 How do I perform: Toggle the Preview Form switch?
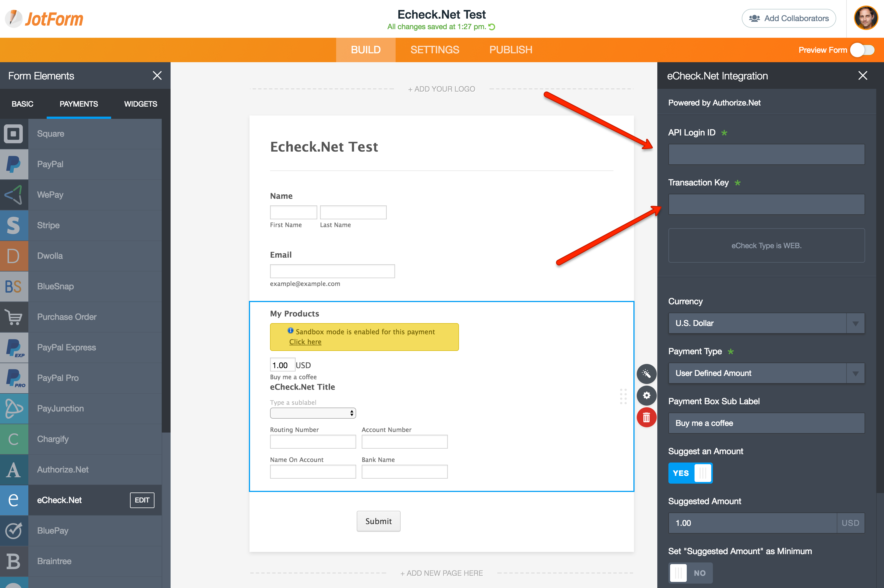(x=863, y=50)
